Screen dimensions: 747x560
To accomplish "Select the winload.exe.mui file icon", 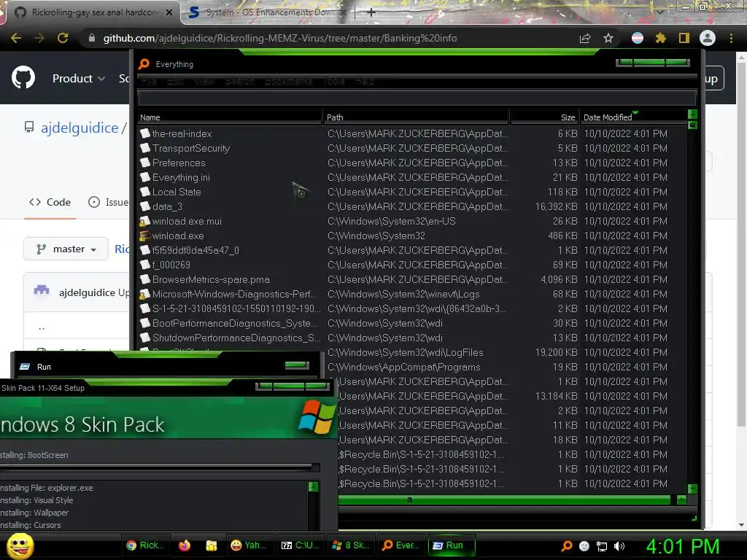I will (x=145, y=221).
